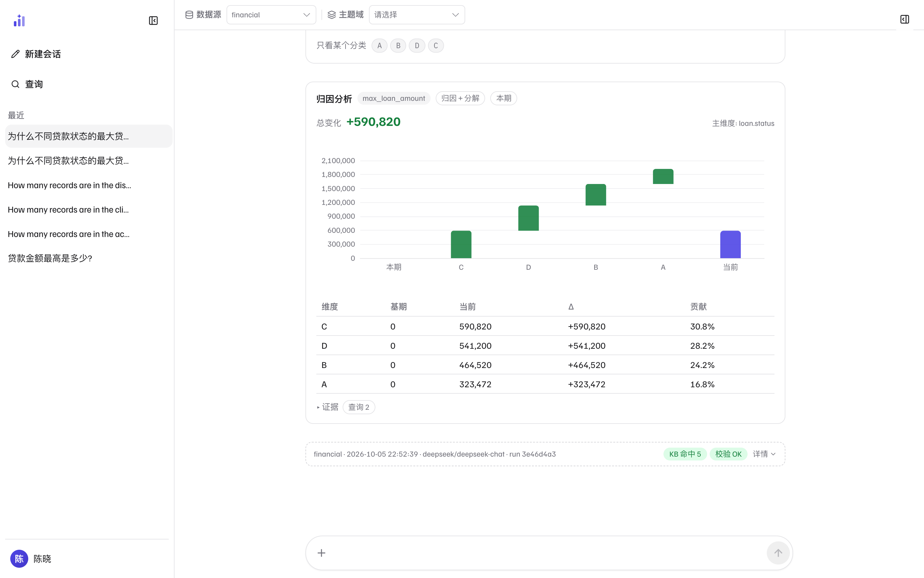
Task: Filter by category A chip
Action: pyautogui.click(x=379, y=46)
